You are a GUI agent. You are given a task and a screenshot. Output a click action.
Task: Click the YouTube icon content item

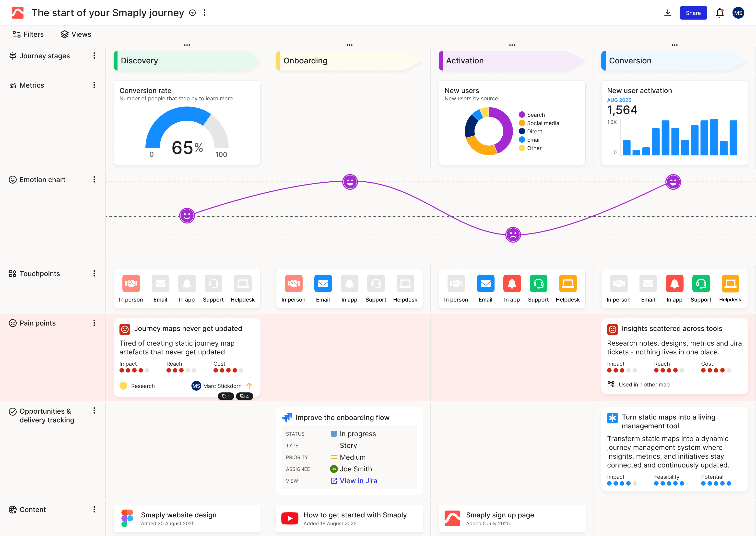[x=290, y=518]
